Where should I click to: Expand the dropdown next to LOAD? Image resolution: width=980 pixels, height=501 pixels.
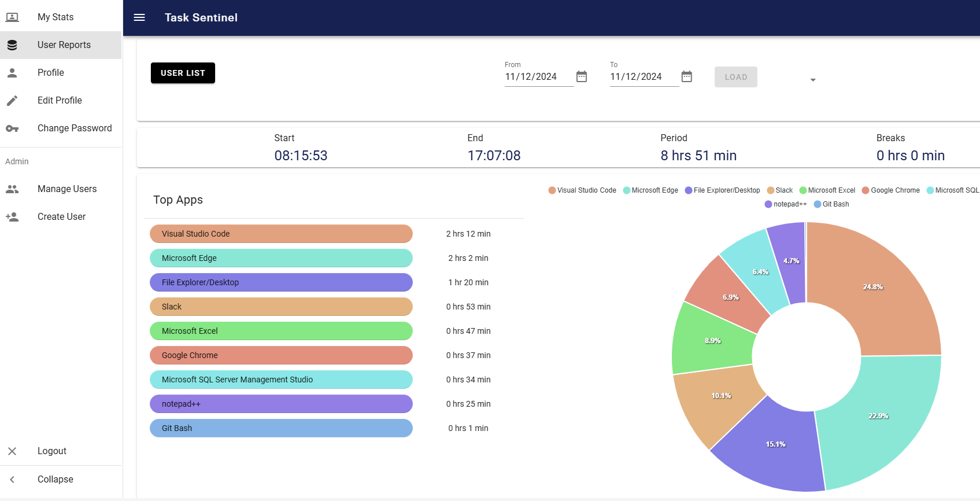pyautogui.click(x=813, y=80)
